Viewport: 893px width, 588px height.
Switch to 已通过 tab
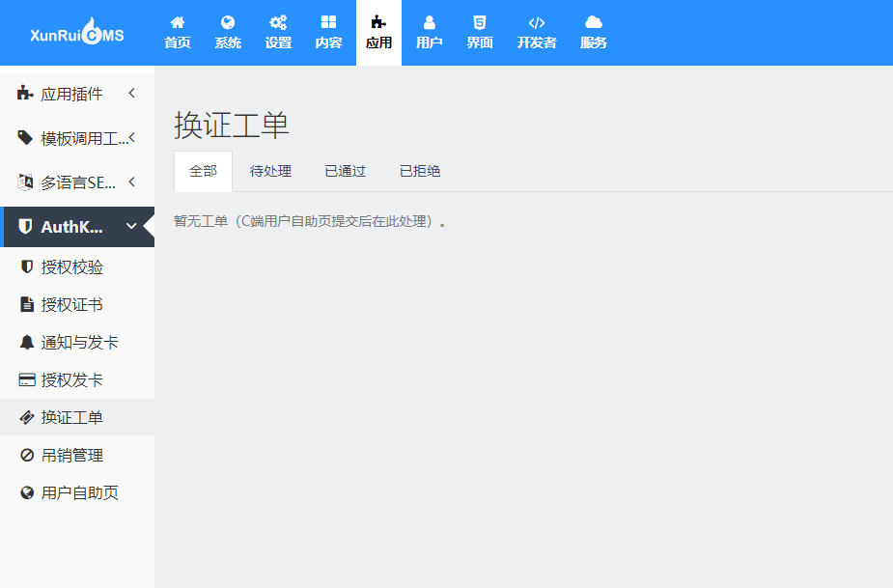pyautogui.click(x=345, y=171)
